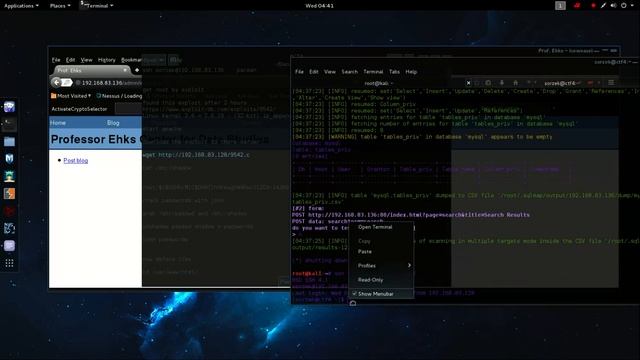Open the Terminal launcher in the dock
The height and width of the screenshot is (360, 640).
[x=9, y=124]
